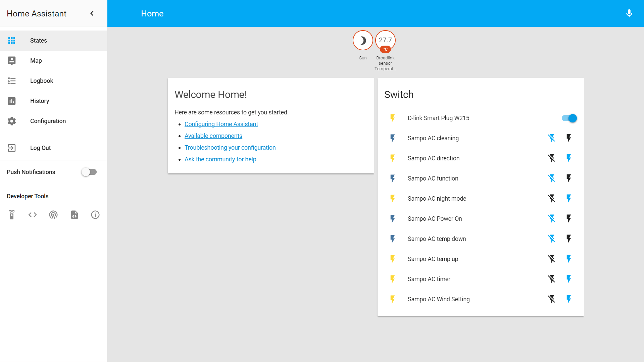Click the Broadlink sensor temperature badge
Screen dimensions: 644x362
pos(385,41)
